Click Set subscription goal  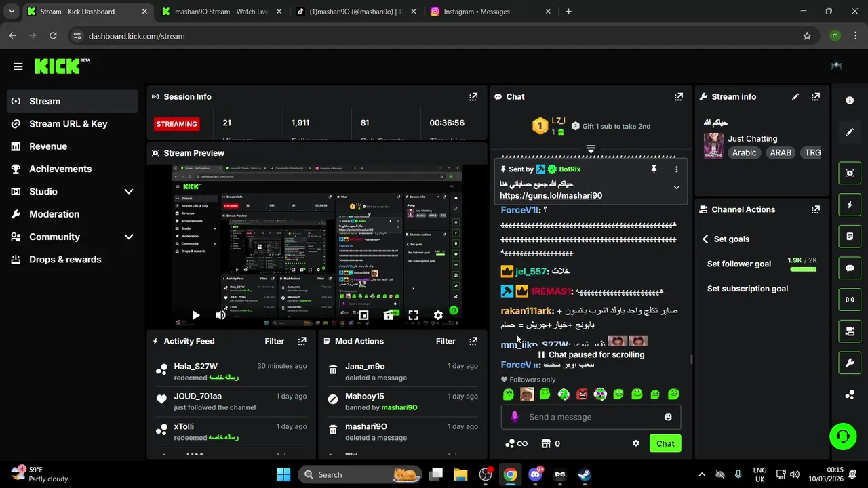click(747, 289)
